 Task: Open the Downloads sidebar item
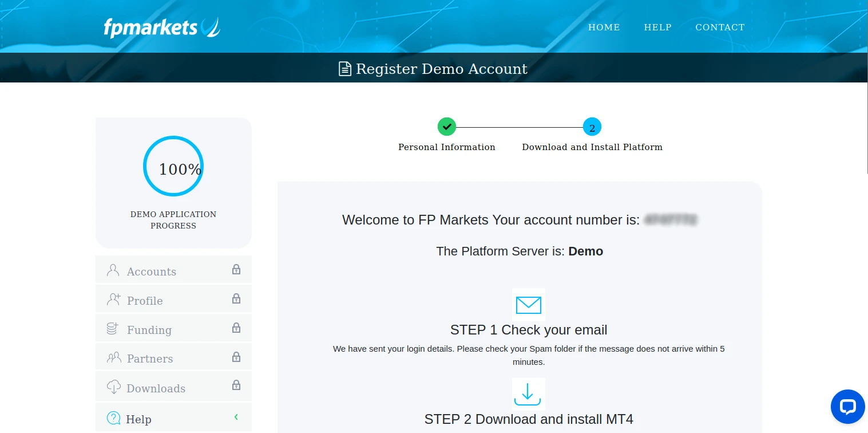(x=173, y=387)
